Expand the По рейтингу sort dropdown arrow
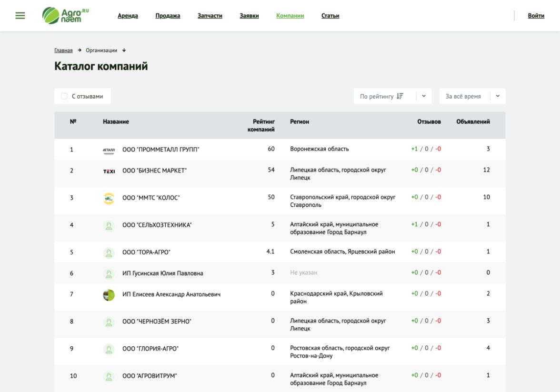Screen dimensions: 560x392 coord(423,96)
